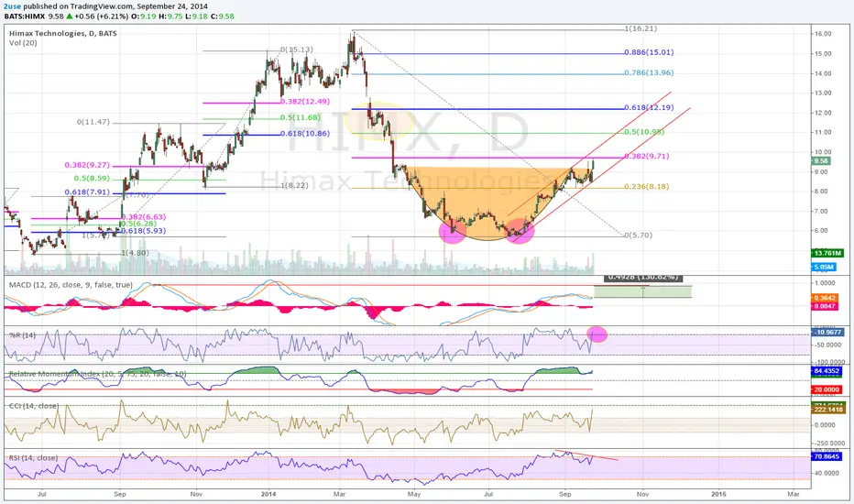Click the 0.5(8.59) retracement label
854x504 pixels.
(x=92, y=179)
